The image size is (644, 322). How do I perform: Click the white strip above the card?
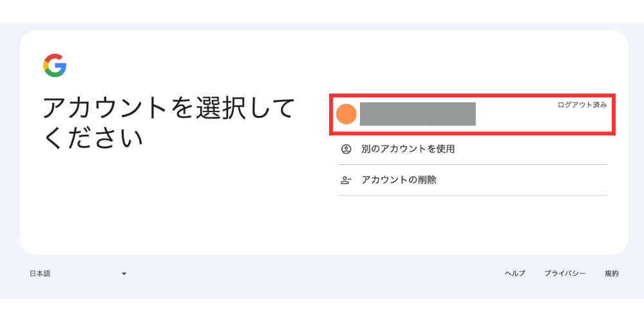point(322,11)
